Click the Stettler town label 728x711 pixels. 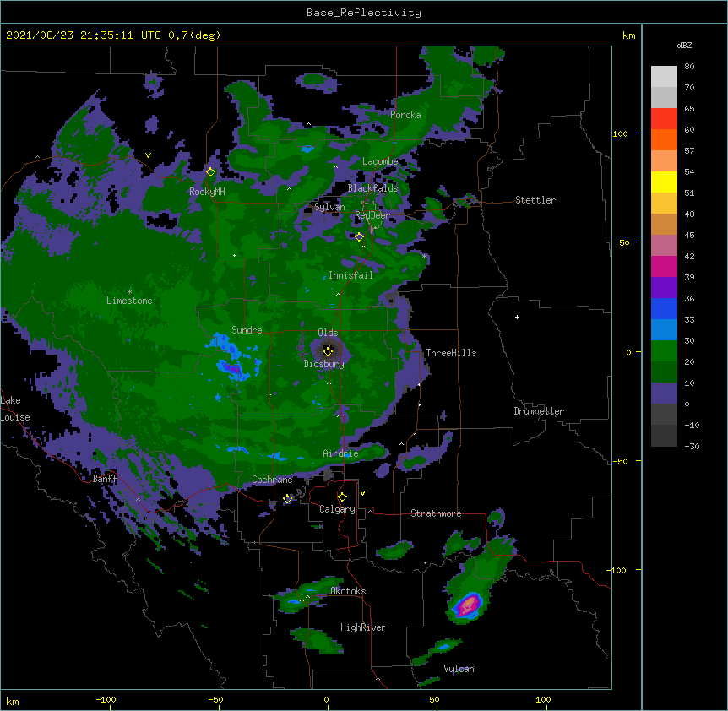[535, 200]
